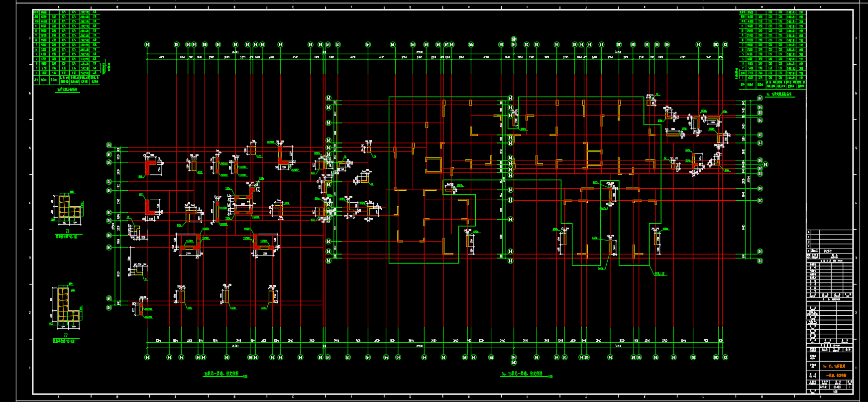Click the top-right floor level table
Image resolution: width=868 pixels, height=402 pixels.
(x=772, y=50)
